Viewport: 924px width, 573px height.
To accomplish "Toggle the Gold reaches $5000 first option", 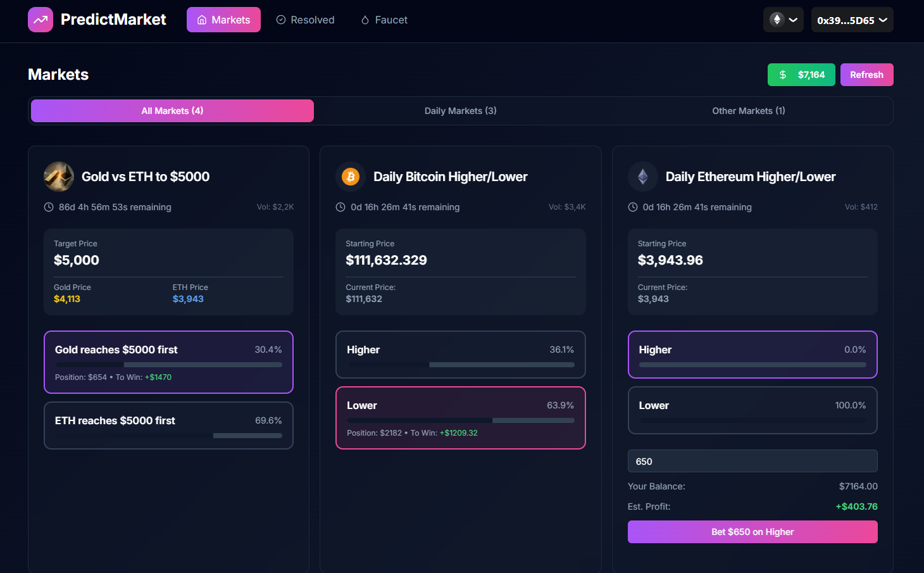I will click(168, 362).
